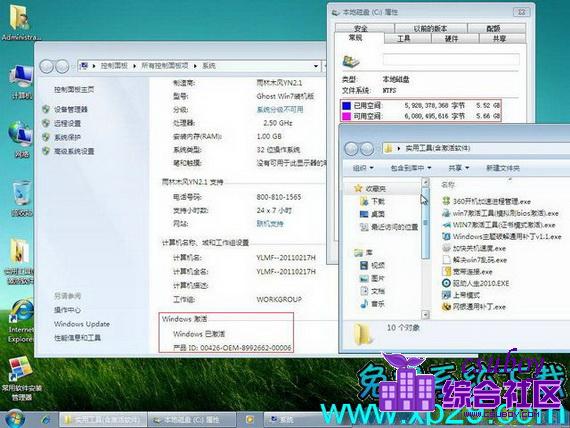
Task: Click the 常用软件安装管理器 desktop icon
Action: click(21, 378)
